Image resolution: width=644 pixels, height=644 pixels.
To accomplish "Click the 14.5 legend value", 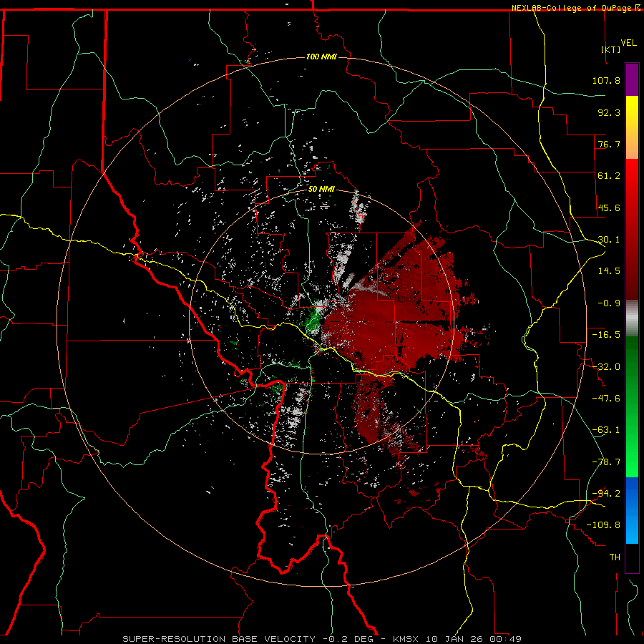I will click(609, 271).
